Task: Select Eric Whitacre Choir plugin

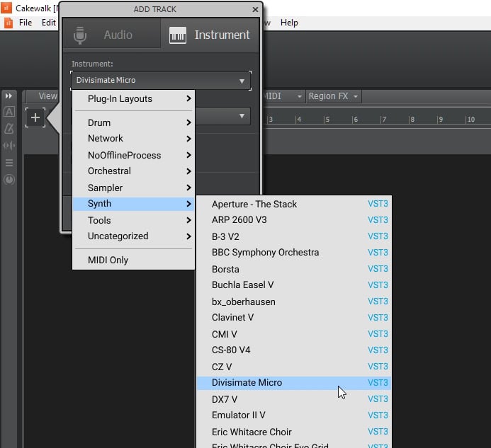Action: point(294,432)
